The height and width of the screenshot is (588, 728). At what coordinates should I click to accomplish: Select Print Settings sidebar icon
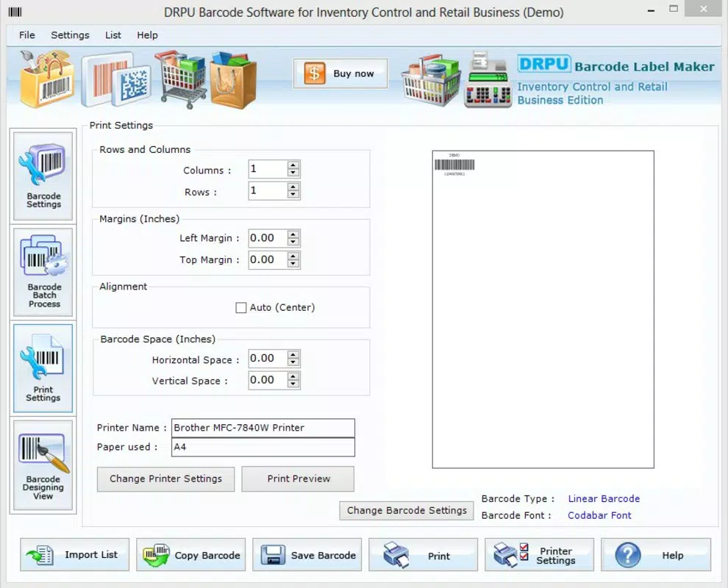[x=43, y=368]
